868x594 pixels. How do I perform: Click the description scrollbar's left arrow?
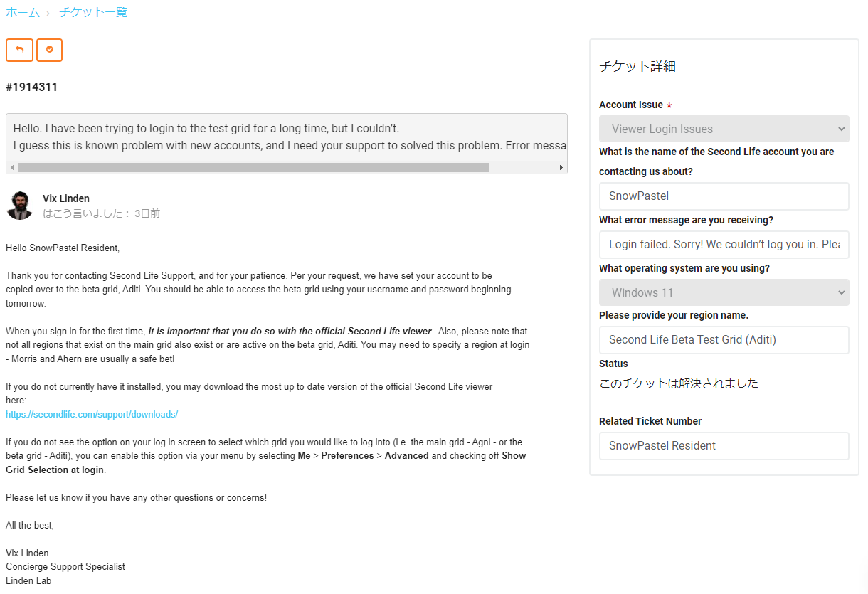pyautogui.click(x=12, y=168)
